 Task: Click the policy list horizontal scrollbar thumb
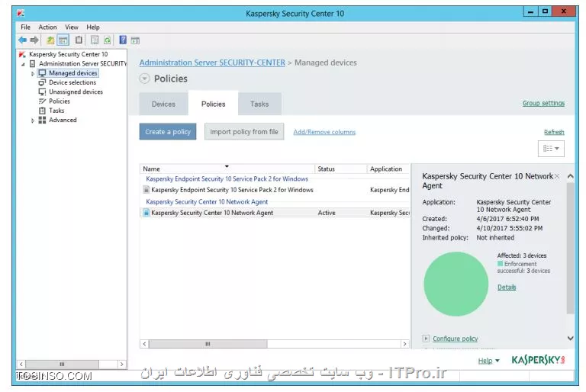(x=208, y=344)
